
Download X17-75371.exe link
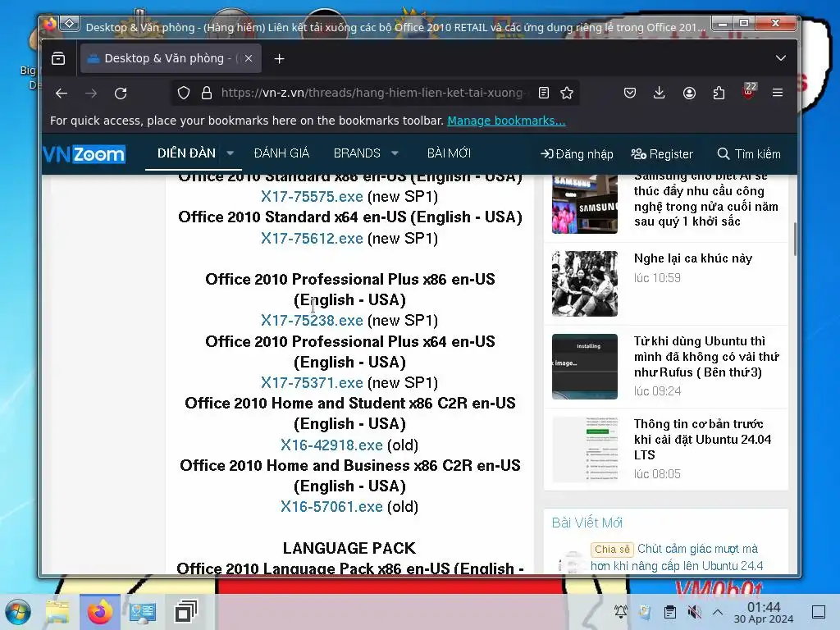312,383
